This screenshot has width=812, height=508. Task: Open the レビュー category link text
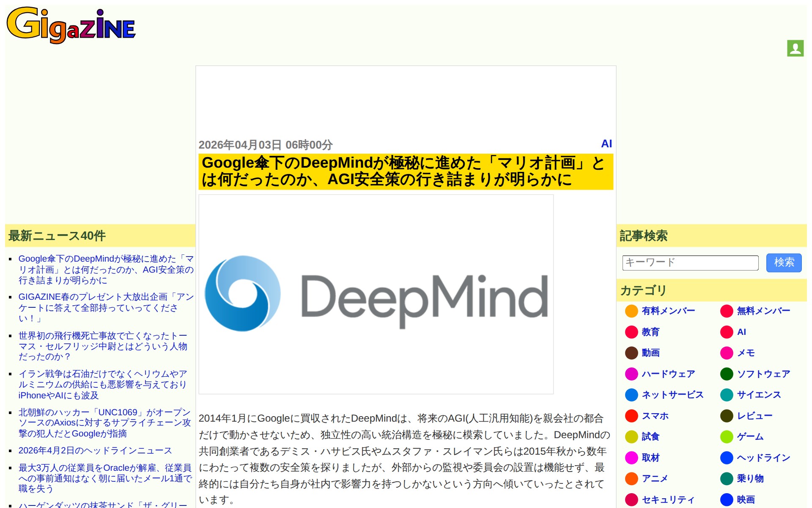pyautogui.click(x=754, y=416)
